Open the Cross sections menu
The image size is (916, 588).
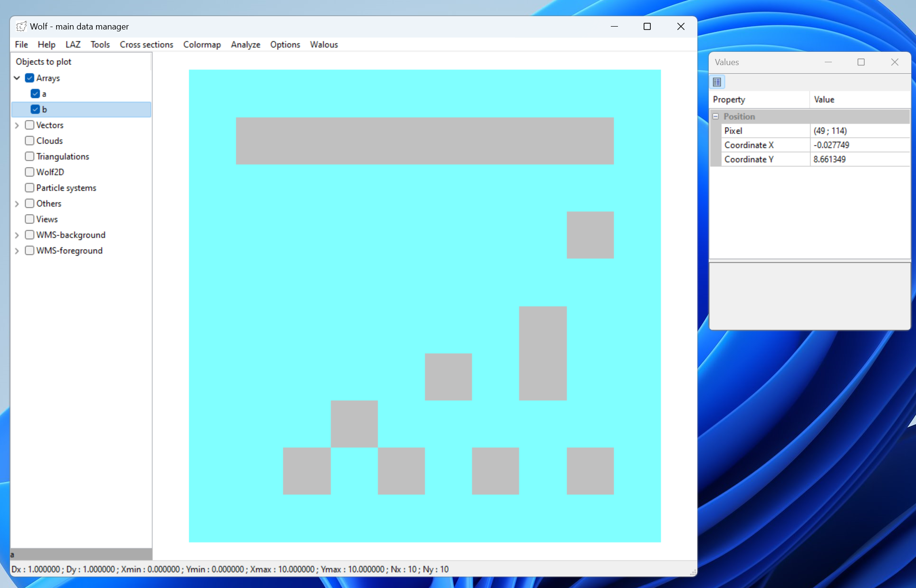pyautogui.click(x=146, y=45)
